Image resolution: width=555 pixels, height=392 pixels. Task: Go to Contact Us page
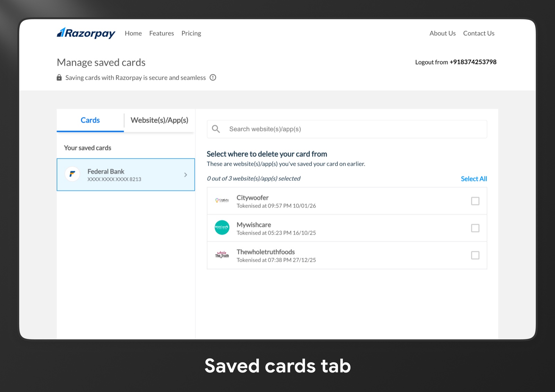479,33
